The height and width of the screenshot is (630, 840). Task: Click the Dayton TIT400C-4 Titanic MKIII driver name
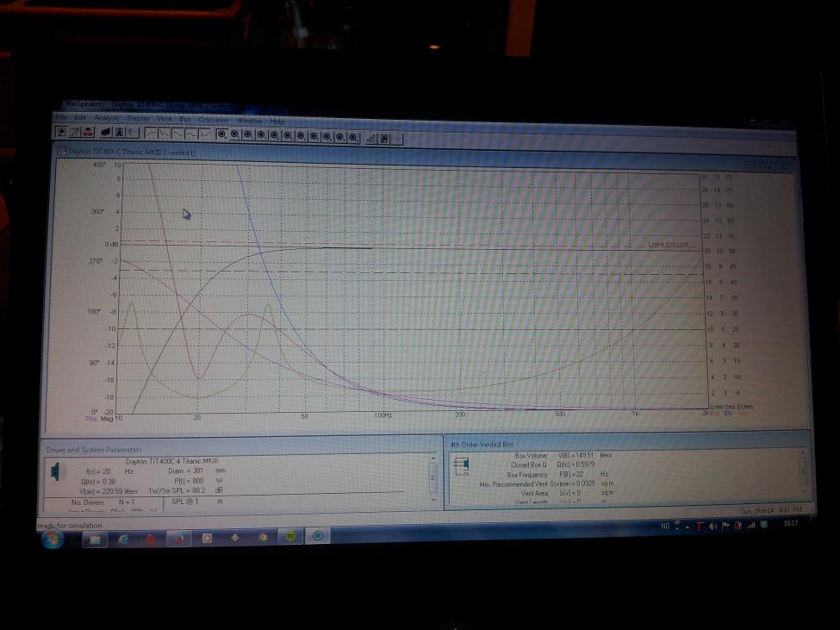click(x=172, y=461)
